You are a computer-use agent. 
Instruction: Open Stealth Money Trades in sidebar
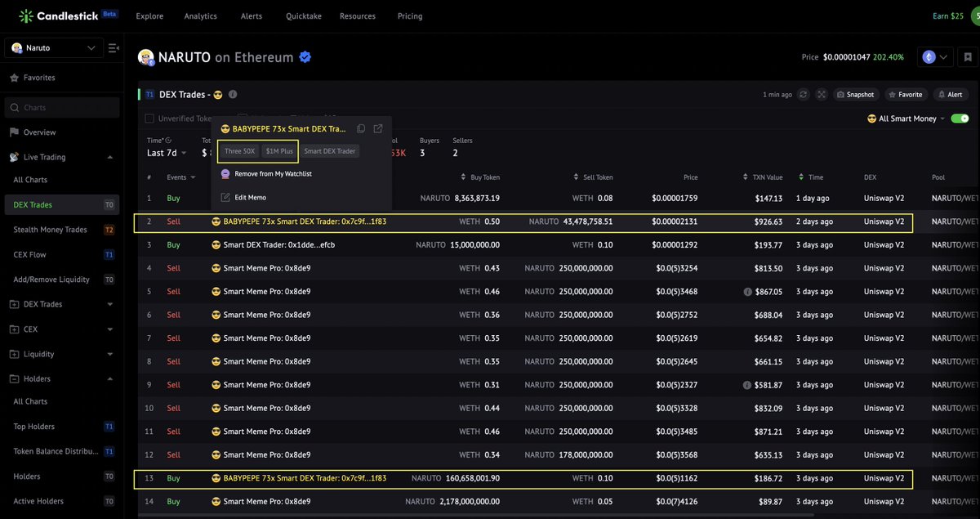coord(50,230)
